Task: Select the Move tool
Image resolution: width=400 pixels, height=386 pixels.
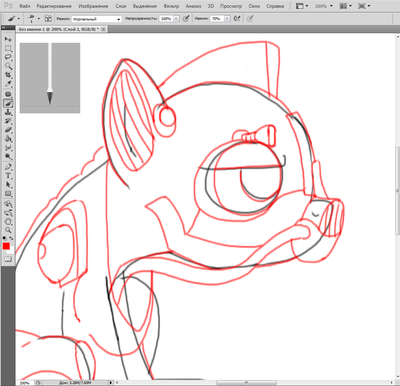Action: coord(8,39)
